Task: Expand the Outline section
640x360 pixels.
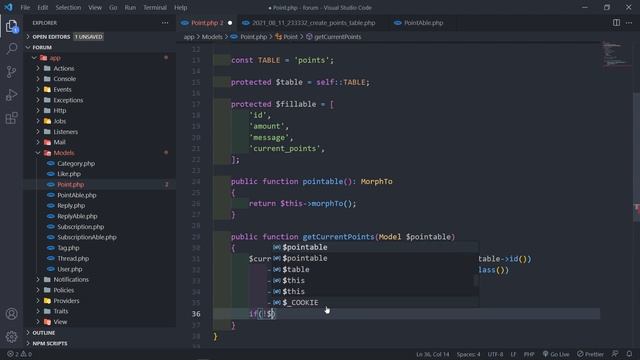Action: 100,333
